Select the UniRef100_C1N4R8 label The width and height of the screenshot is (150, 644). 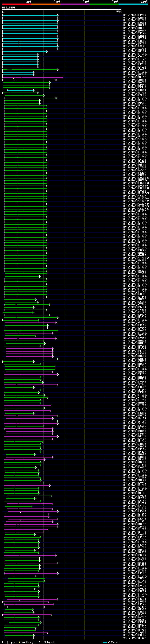135,80
